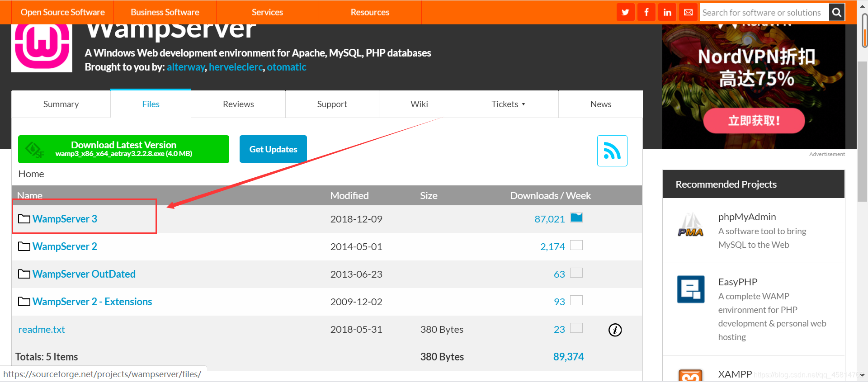The image size is (868, 383).
Task: Open the EasyPHP recommended project
Action: tap(738, 282)
